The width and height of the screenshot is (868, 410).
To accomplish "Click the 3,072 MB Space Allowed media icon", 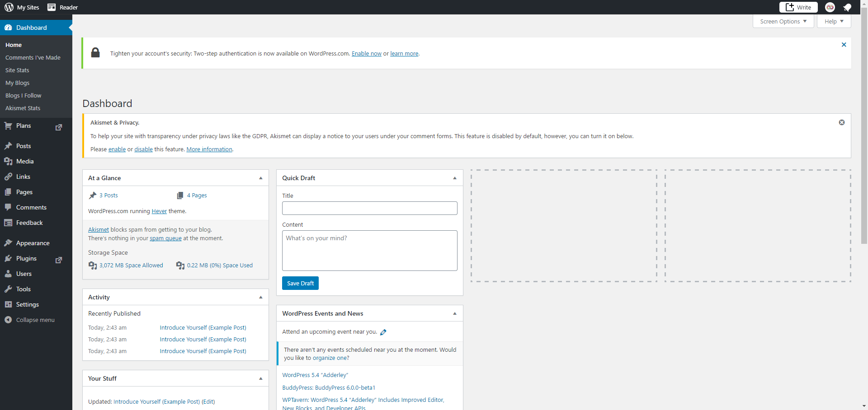I will pyautogui.click(x=93, y=266).
